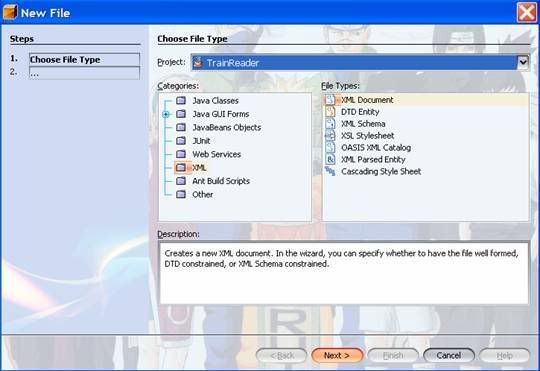Click the JUnit category folder icon
The width and height of the screenshot is (540, 371).
[181, 141]
